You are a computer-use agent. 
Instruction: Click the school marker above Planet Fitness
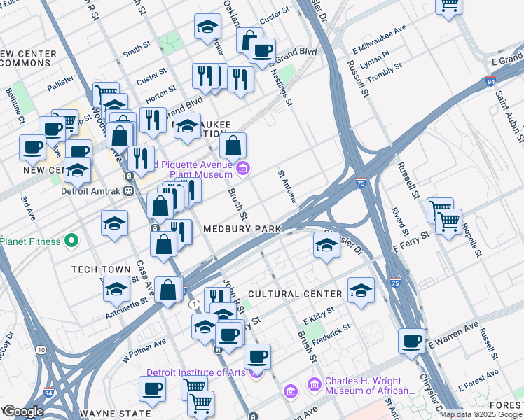(115, 224)
